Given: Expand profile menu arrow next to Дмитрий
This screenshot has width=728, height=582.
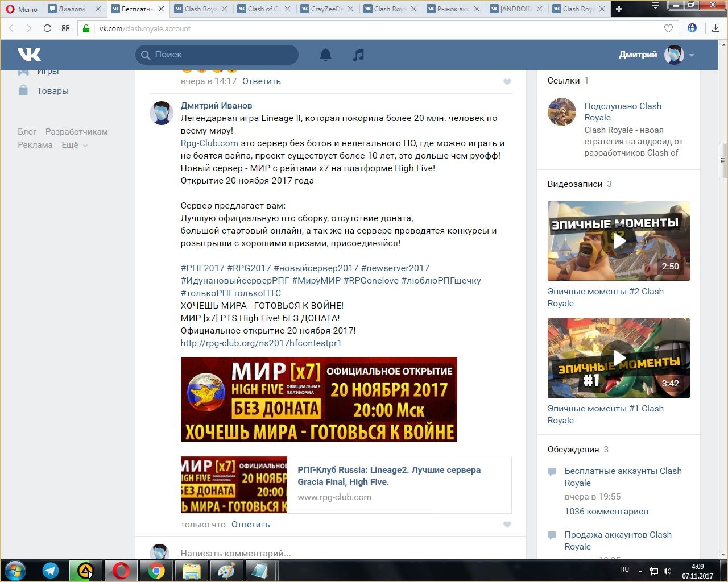Looking at the screenshot, I should (x=692, y=55).
